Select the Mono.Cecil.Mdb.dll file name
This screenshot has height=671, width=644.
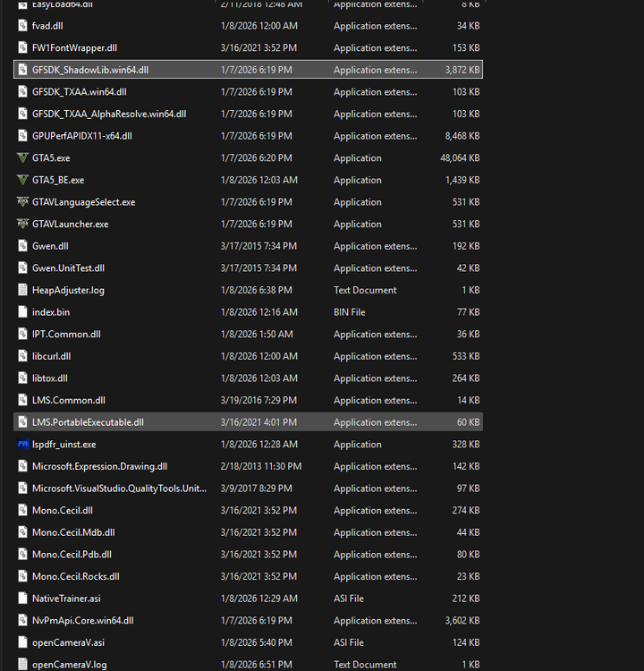73,532
